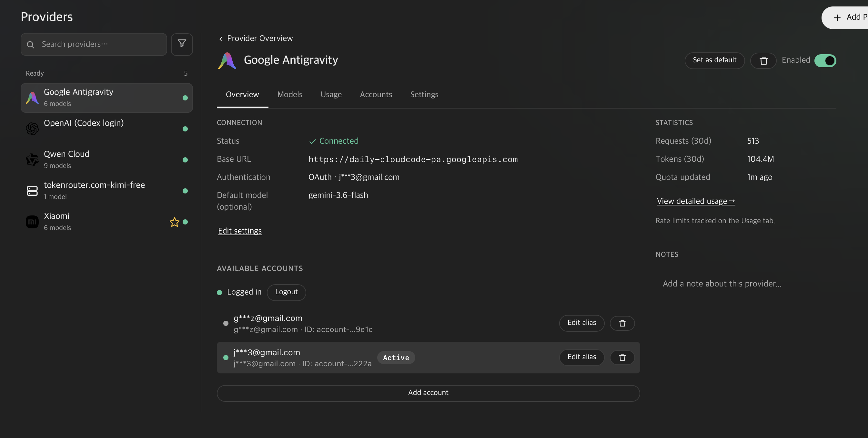
Task: Click the Add account button
Action: pyautogui.click(x=428, y=393)
